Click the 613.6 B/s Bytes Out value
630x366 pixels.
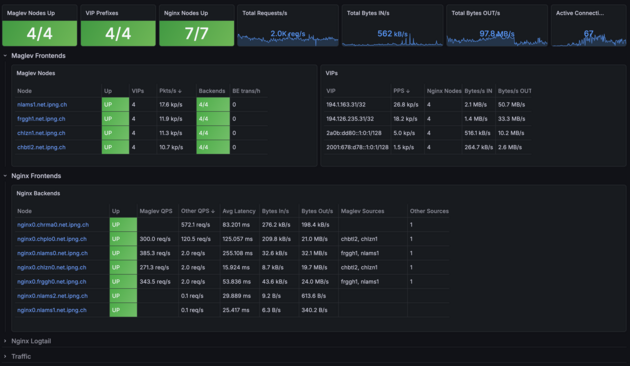(x=314, y=296)
